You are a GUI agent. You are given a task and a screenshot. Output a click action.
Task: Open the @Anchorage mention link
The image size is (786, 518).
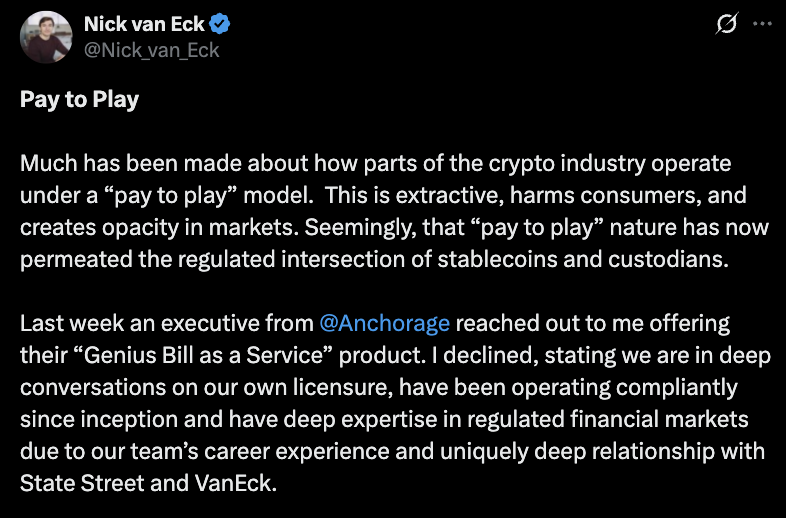pyautogui.click(x=385, y=324)
